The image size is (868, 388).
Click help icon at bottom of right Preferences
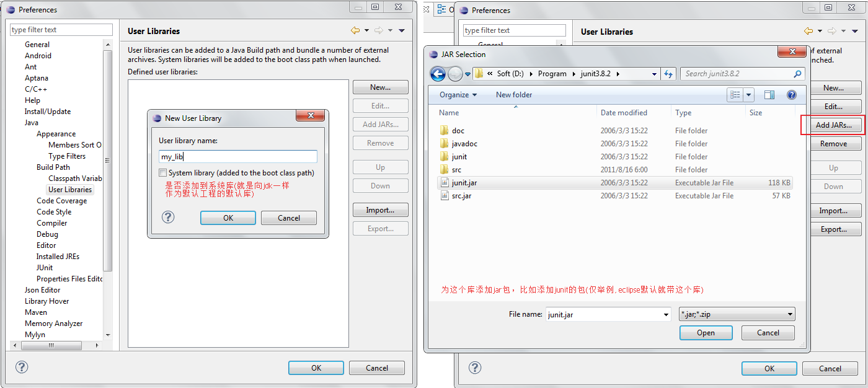[475, 368]
